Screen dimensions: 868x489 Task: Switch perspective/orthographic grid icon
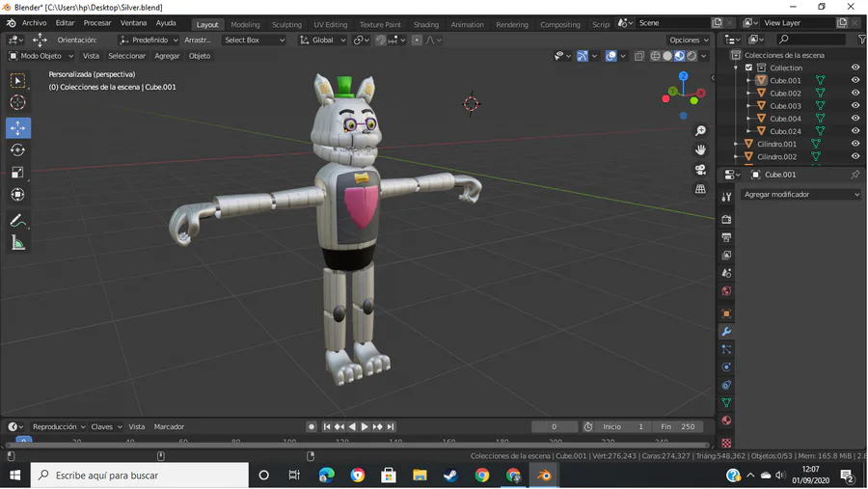700,189
